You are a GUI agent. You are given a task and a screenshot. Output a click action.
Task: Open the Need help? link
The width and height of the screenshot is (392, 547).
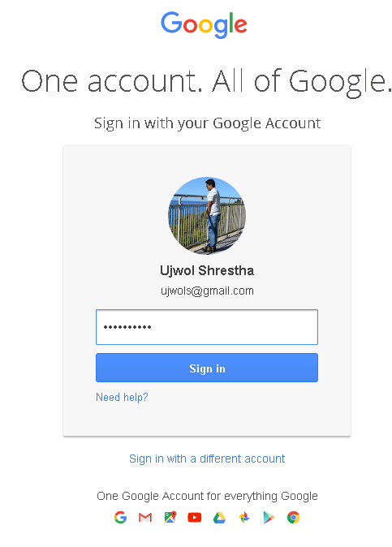(x=122, y=397)
